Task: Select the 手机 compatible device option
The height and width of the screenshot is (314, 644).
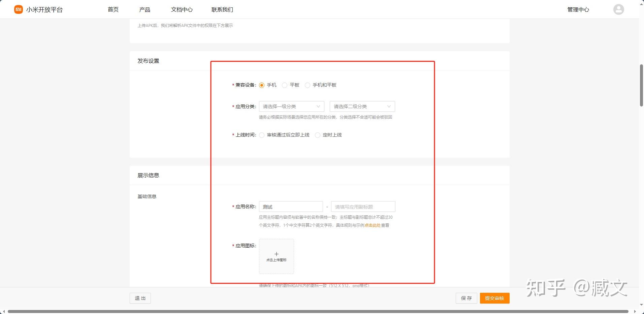Action: [262, 85]
